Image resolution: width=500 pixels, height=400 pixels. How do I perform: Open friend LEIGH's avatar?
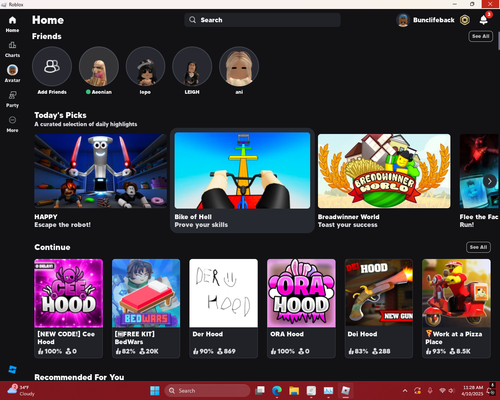coord(192,66)
